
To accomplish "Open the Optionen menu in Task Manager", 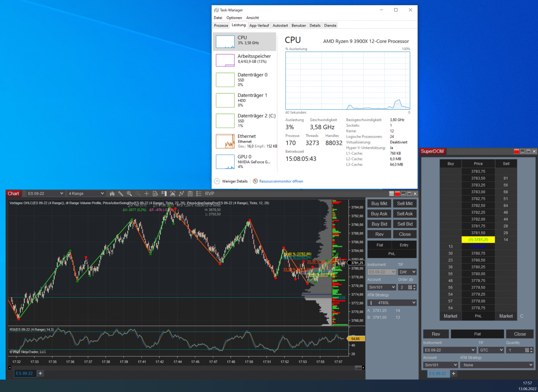I will pos(234,18).
